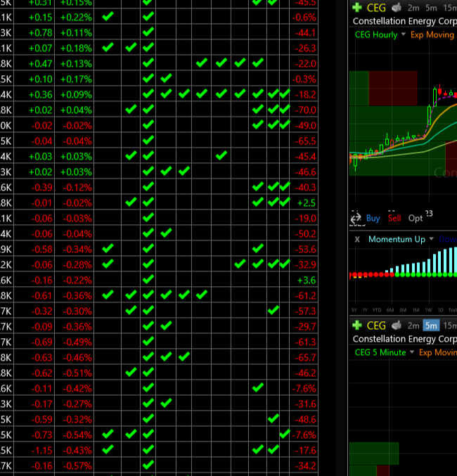Screen dimensions: 457x476
Task: Set the chart range to 3M
Action: [x=403, y=310]
